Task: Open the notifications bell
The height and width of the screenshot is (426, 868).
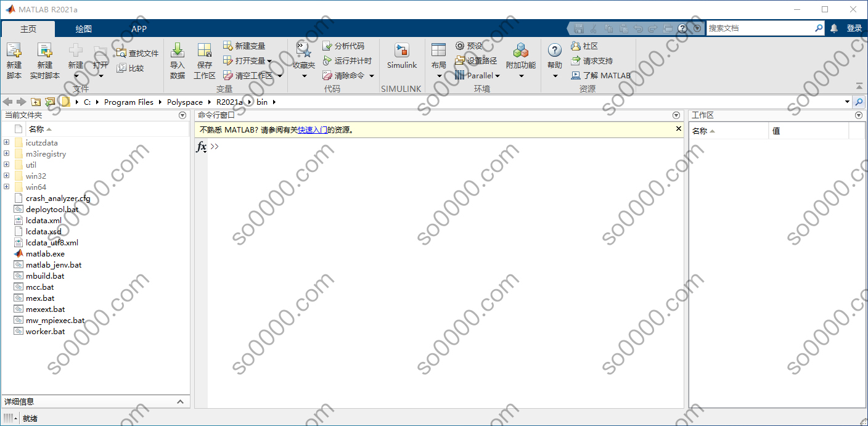Action: pos(834,28)
